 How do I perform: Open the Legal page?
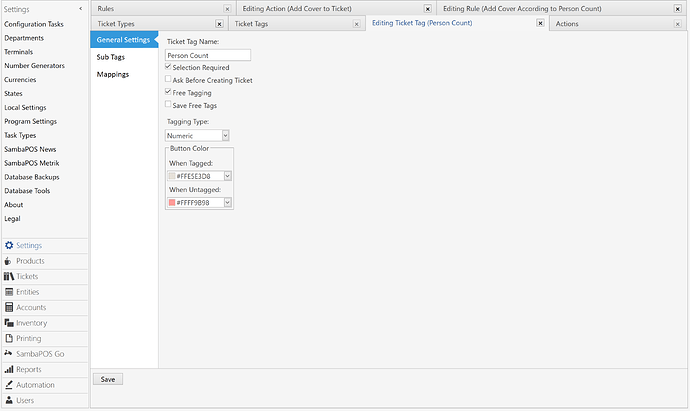pyautogui.click(x=12, y=219)
